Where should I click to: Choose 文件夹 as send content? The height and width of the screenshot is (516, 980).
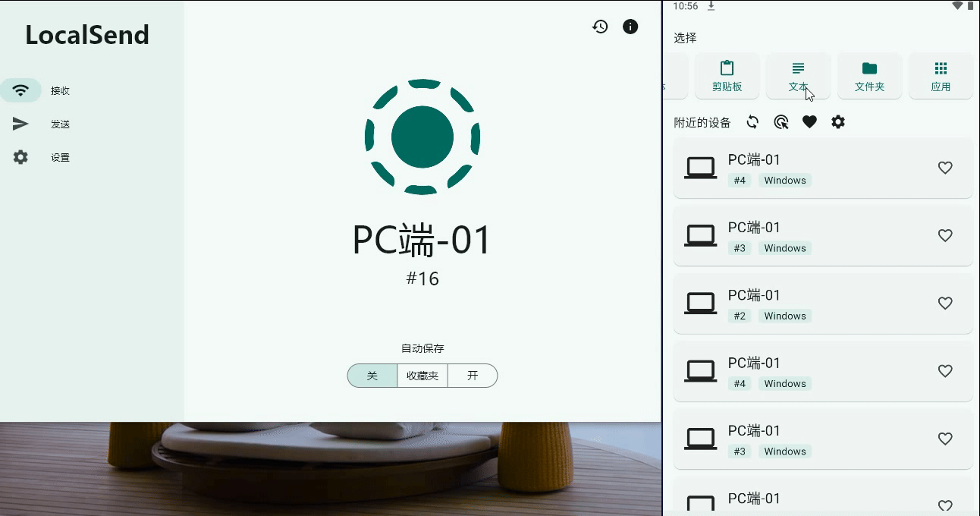pos(869,76)
